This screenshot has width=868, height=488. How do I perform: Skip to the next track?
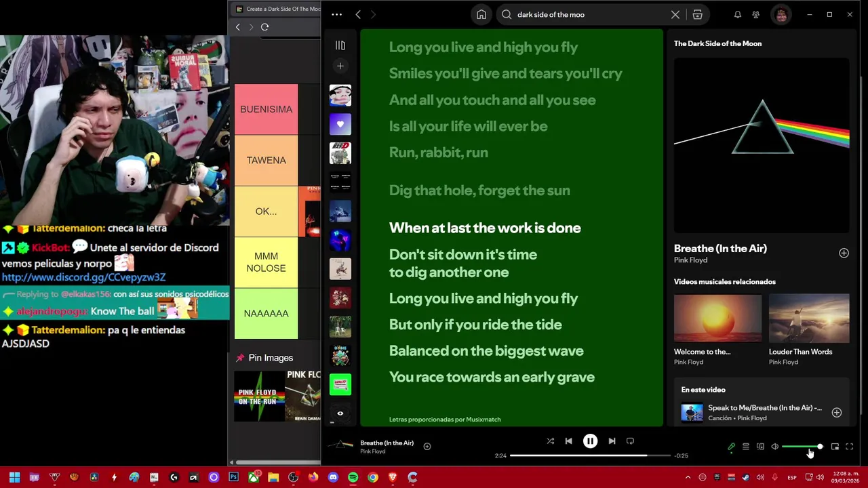coord(612,441)
